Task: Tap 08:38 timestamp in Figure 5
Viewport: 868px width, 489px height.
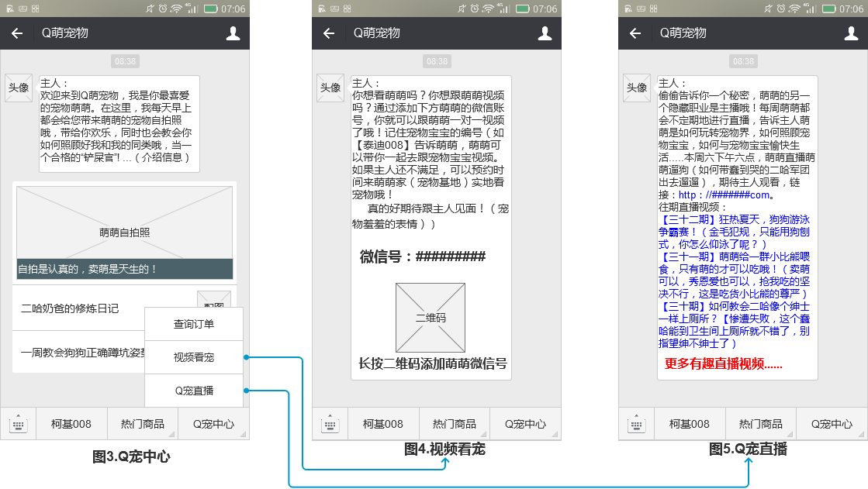Action: point(743,61)
